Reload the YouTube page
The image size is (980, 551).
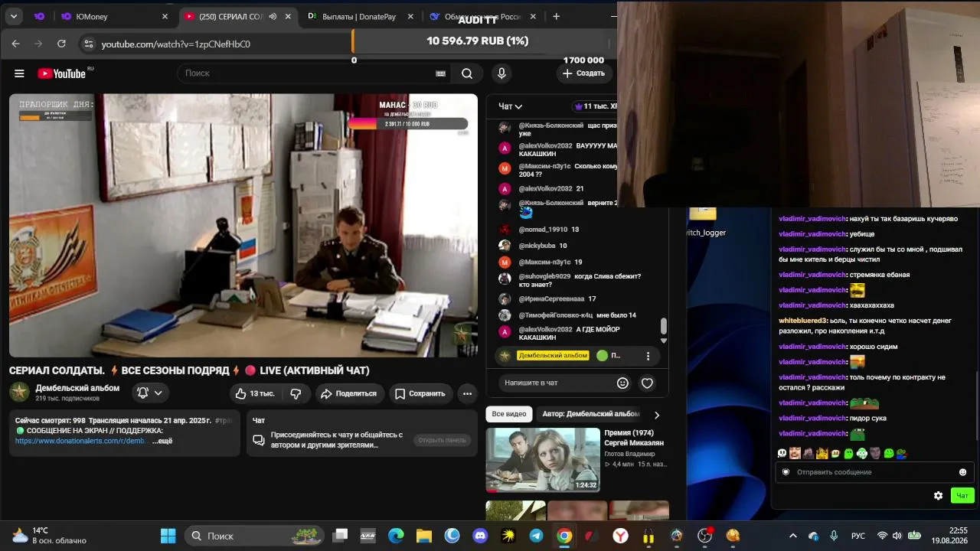coord(61,44)
